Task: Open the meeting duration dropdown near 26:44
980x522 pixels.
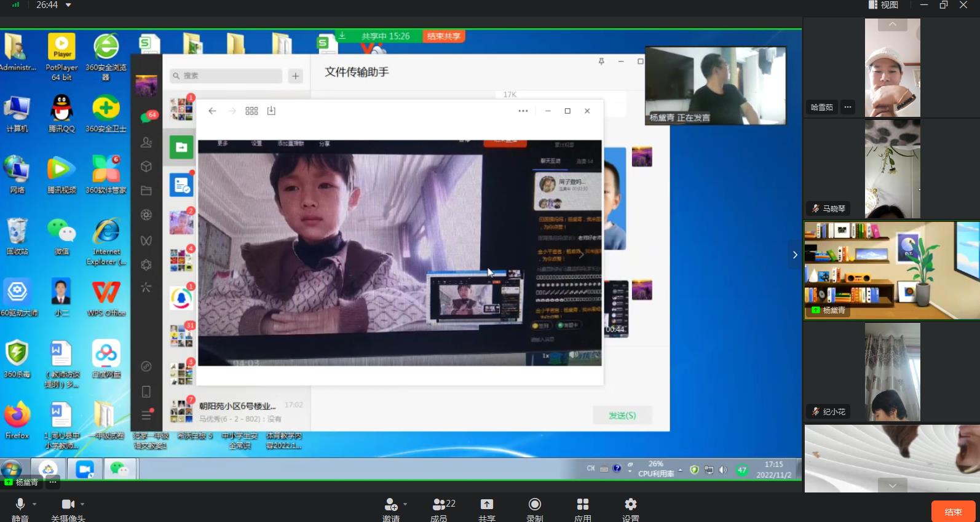Action: pos(68,5)
